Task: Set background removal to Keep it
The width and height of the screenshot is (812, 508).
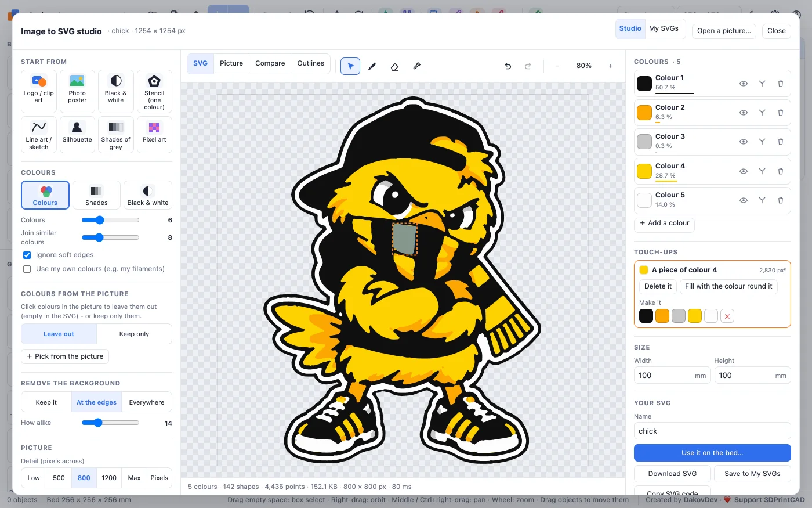Action: pyautogui.click(x=46, y=402)
